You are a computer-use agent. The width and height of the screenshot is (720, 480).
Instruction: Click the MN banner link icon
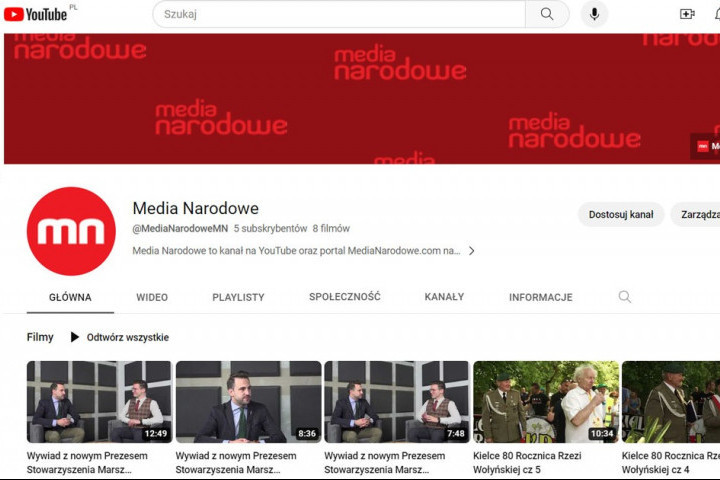pyautogui.click(x=706, y=146)
